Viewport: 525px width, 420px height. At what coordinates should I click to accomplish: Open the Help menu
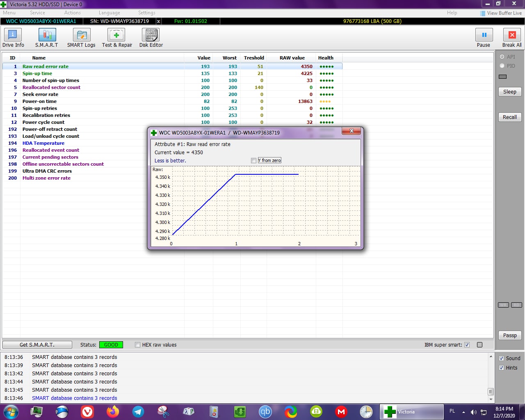tap(452, 13)
